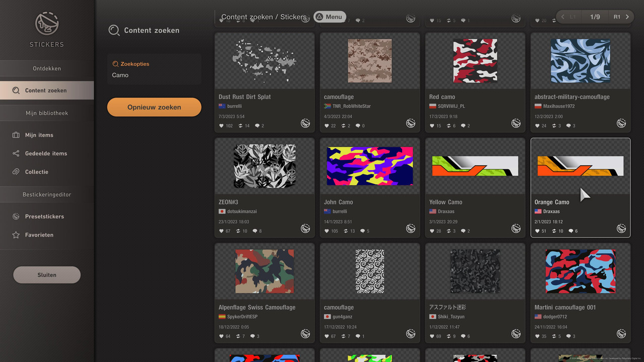Open Zoekopties search options panel
The height and width of the screenshot is (362, 644).
154,69
